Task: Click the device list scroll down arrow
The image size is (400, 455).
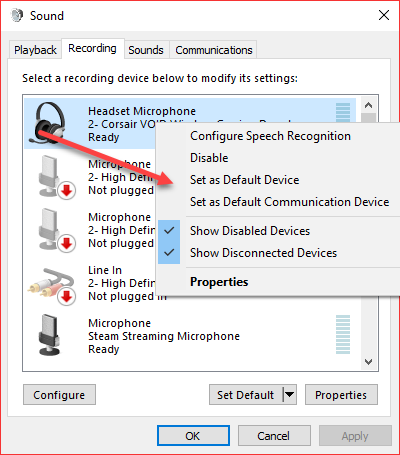Action: click(x=369, y=362)
